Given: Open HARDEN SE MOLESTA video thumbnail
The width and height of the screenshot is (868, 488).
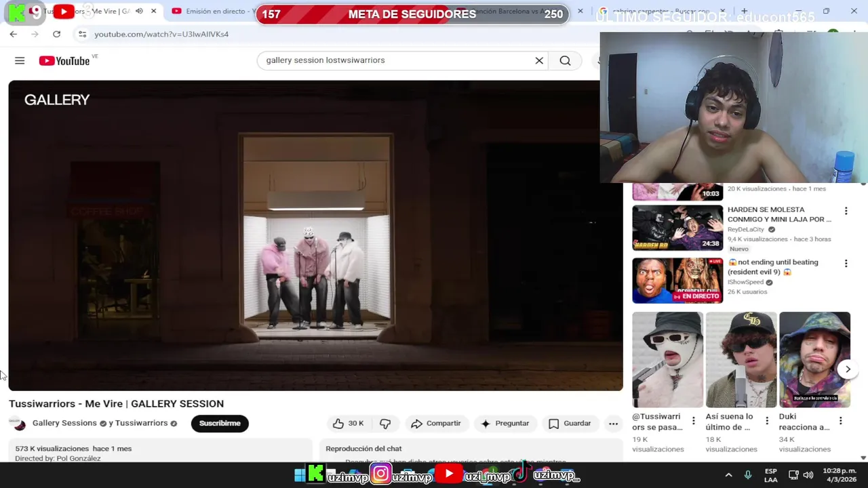Looking at the screenshot, I should tap(677, 228).
